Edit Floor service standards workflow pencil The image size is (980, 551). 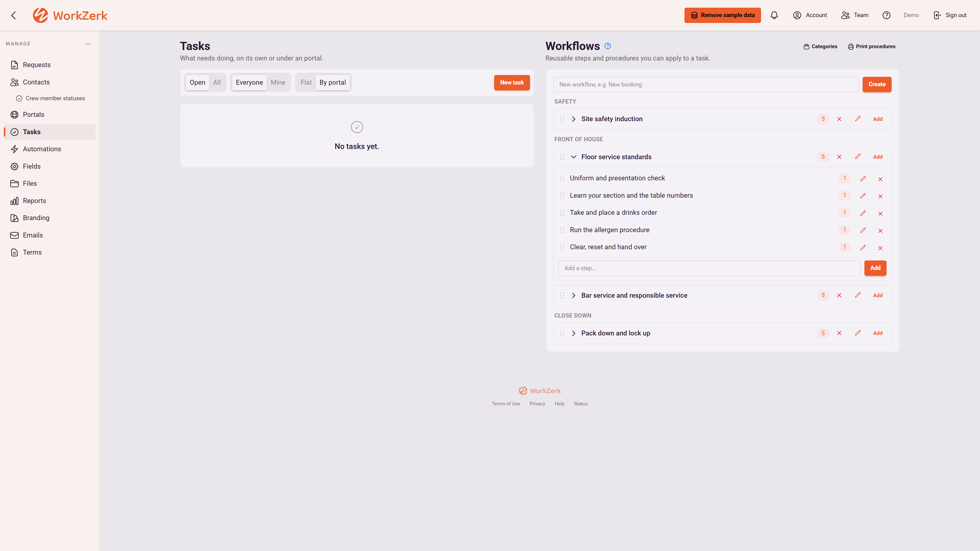[857, 157]
